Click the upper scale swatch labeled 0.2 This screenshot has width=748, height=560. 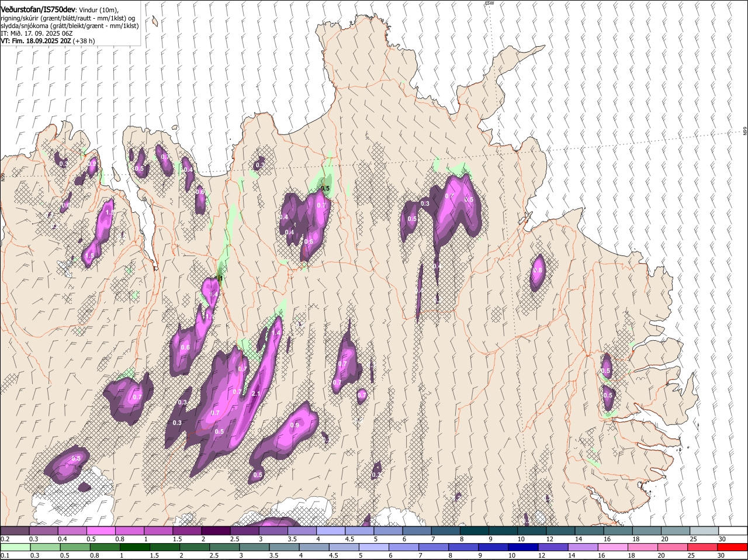pos(15,530)
